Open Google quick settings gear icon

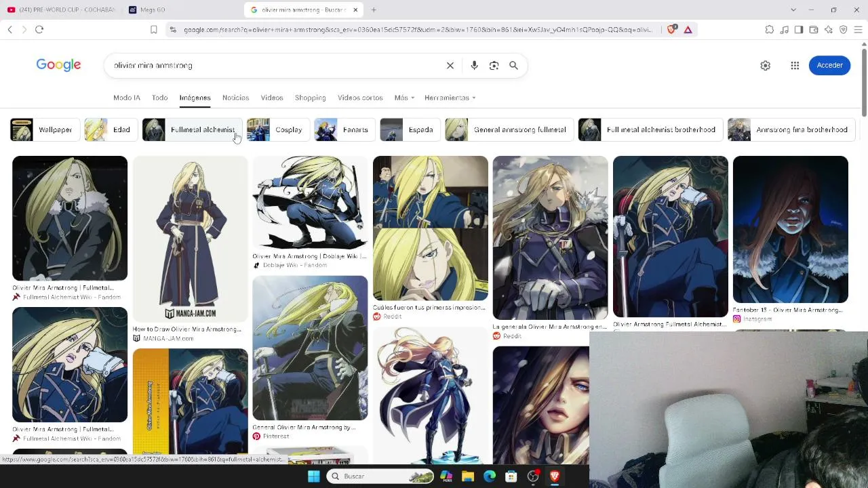[765, 66]
